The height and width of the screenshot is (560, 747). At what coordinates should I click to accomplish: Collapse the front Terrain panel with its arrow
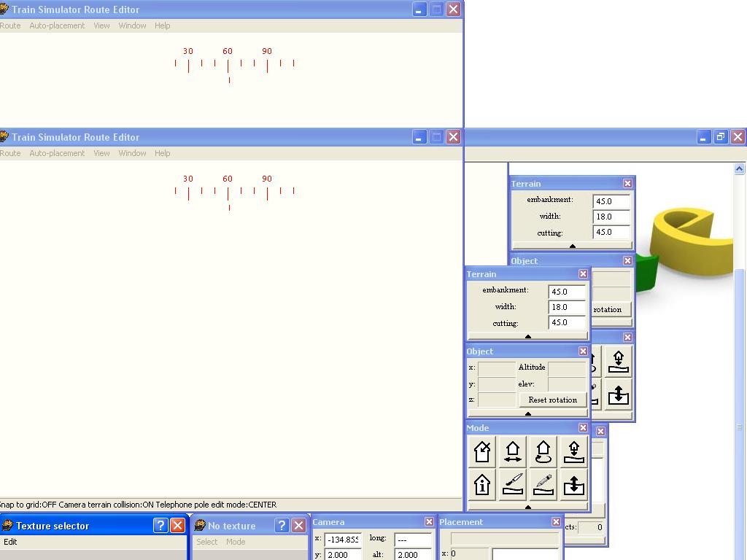(x=527, y=336)
